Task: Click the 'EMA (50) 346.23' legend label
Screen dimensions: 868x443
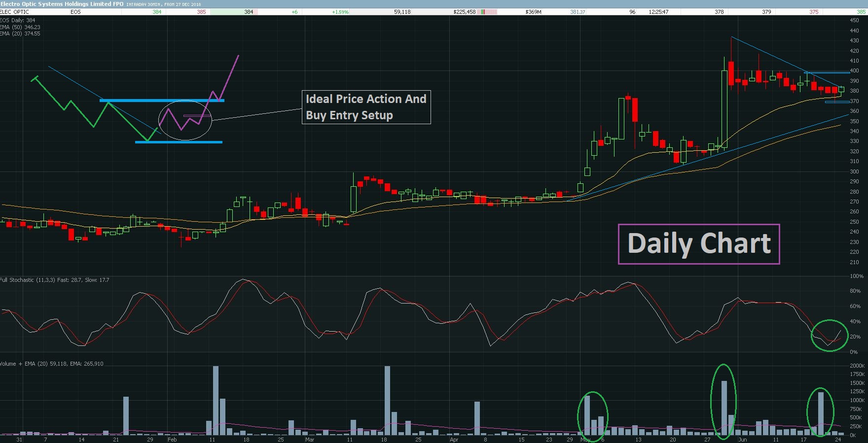Action: tap(20, 27)
